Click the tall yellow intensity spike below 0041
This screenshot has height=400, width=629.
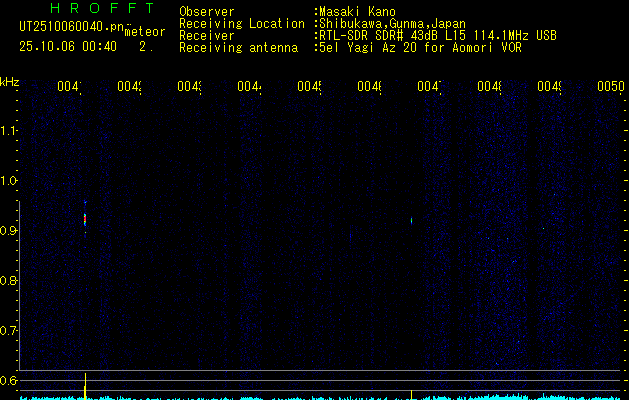click(x=85, y=386)
